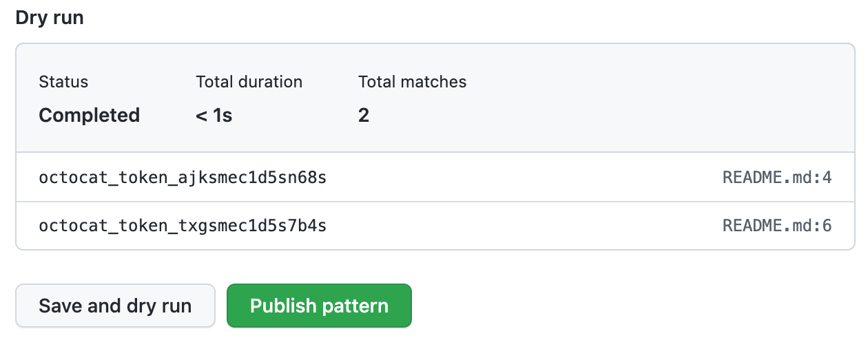The image size is (868, 340).
Task: Select the octocat_token_txgsmec1d5s7b4s match text
Action: click(183, 225)
